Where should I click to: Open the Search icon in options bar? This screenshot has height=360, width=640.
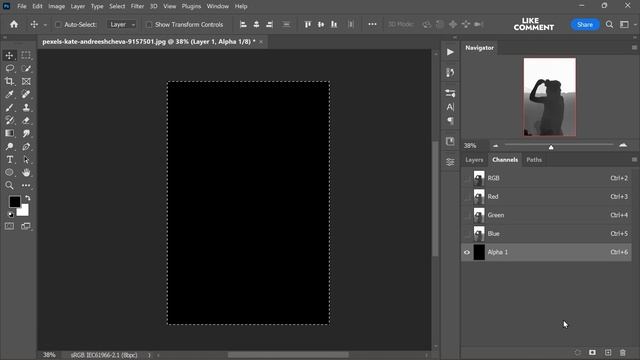(609, 24)
